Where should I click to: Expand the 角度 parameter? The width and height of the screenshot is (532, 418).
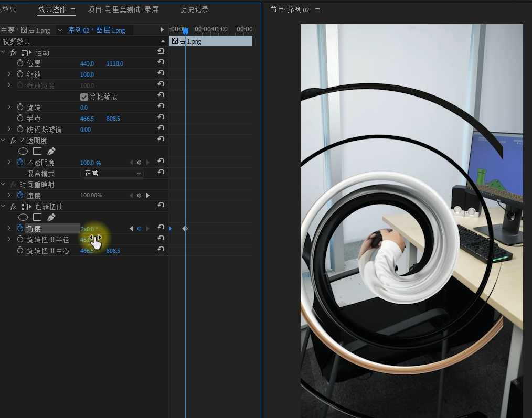click(9, 228)
